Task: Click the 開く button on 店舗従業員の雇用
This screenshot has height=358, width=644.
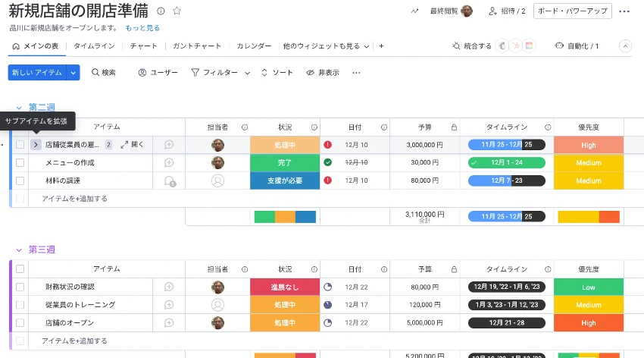Action: click(133, 145)
